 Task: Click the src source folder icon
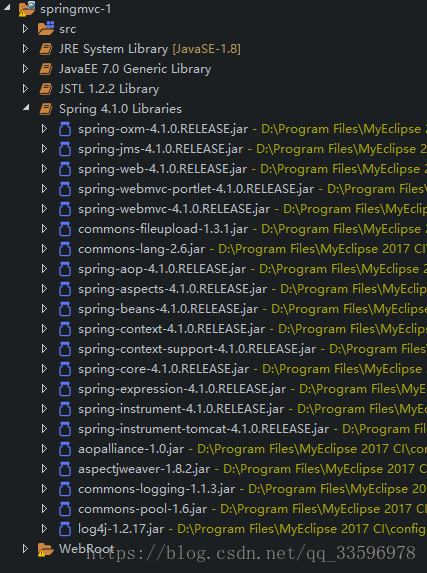pos(46,29)
